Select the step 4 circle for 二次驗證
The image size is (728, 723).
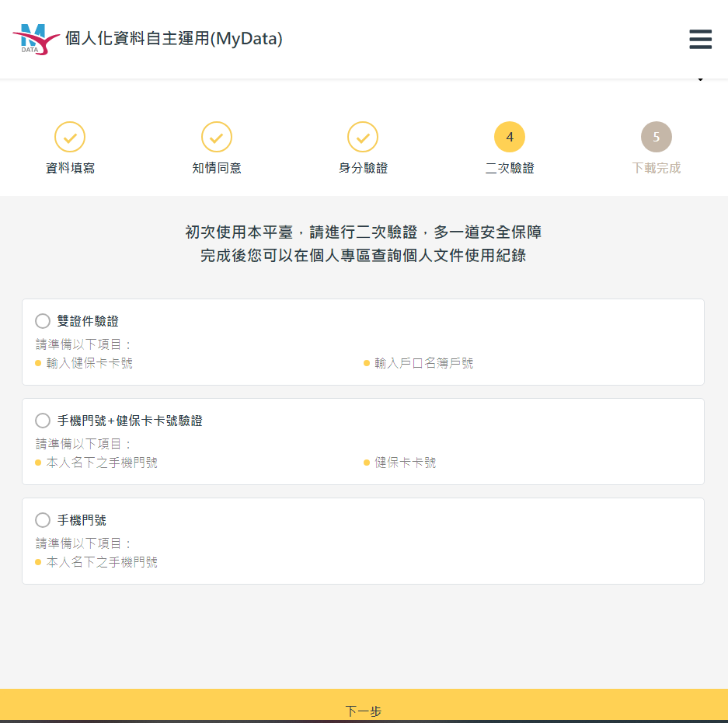point(510,137)
